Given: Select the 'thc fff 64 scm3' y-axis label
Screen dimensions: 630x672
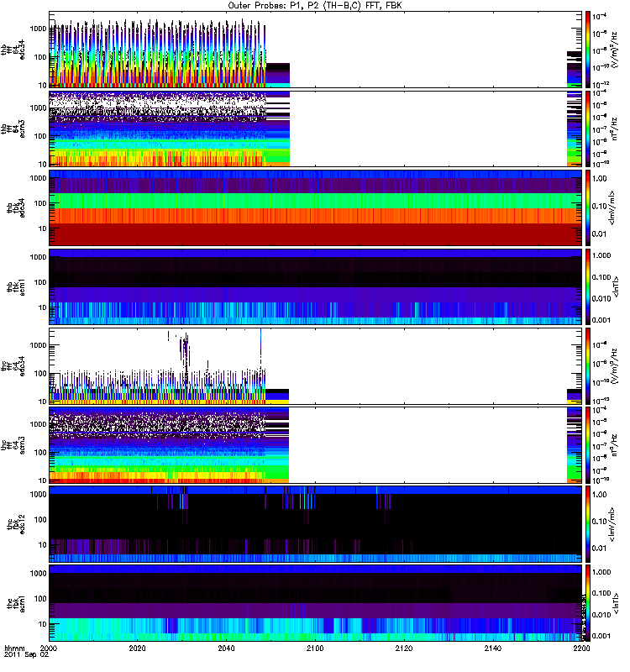Looking at the screenshot, I should click(x=13, y=445).
